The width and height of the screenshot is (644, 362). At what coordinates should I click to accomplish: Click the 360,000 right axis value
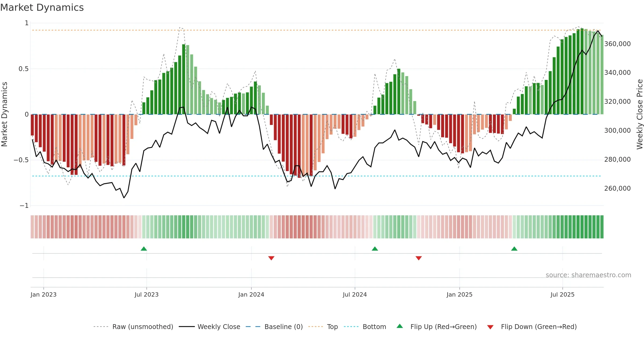pyautogui.click(x=617, y=44)
